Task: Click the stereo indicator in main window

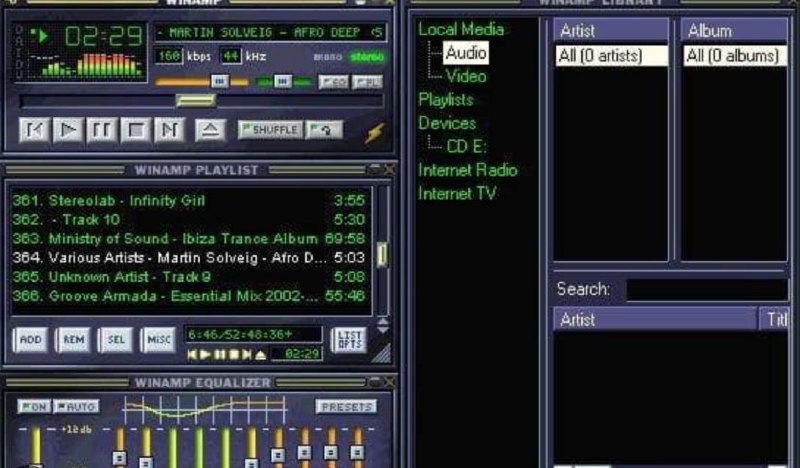Action: pyautogui.click(x=367, y=57)
